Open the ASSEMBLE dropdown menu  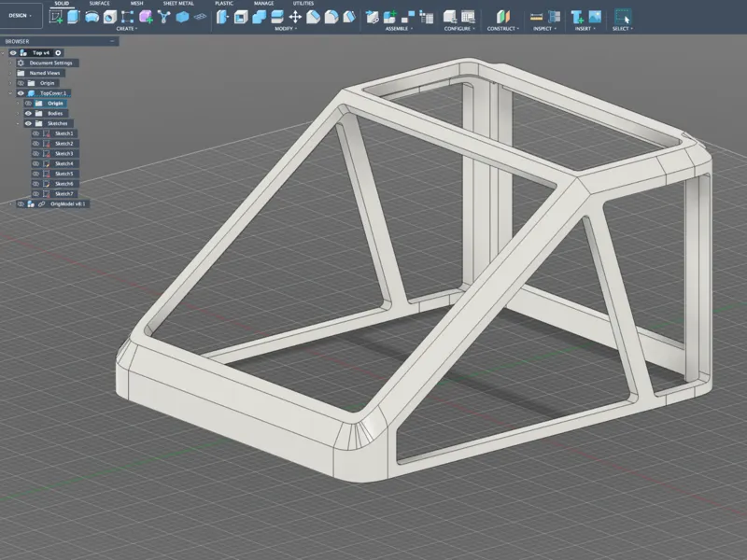point(399,29)
